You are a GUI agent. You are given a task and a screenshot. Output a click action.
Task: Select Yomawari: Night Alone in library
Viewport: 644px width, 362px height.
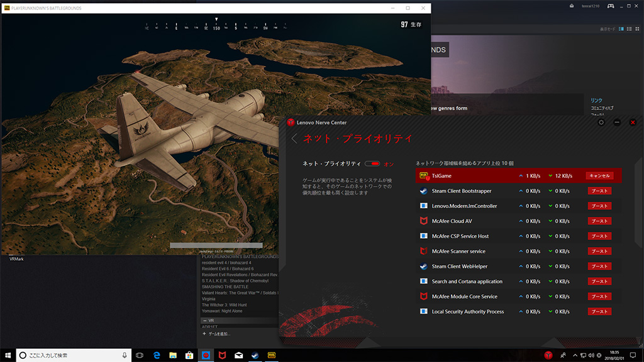coord(222,311)
